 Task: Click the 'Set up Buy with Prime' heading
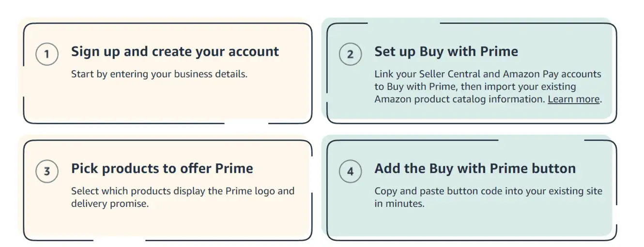(x=446, y=52)
